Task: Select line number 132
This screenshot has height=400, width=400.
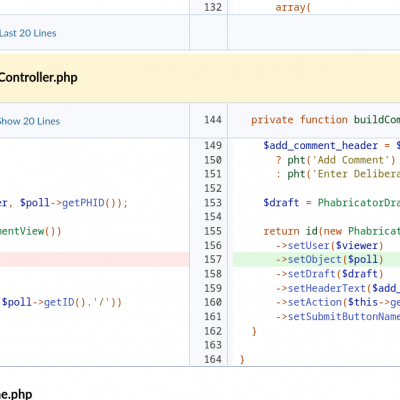Action: [x=213, y=7]
